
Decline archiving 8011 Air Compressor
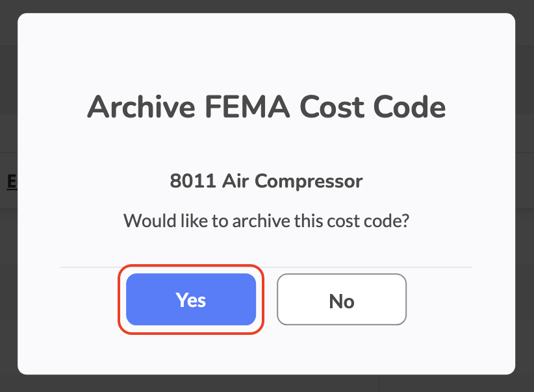(x=342, y=299)
